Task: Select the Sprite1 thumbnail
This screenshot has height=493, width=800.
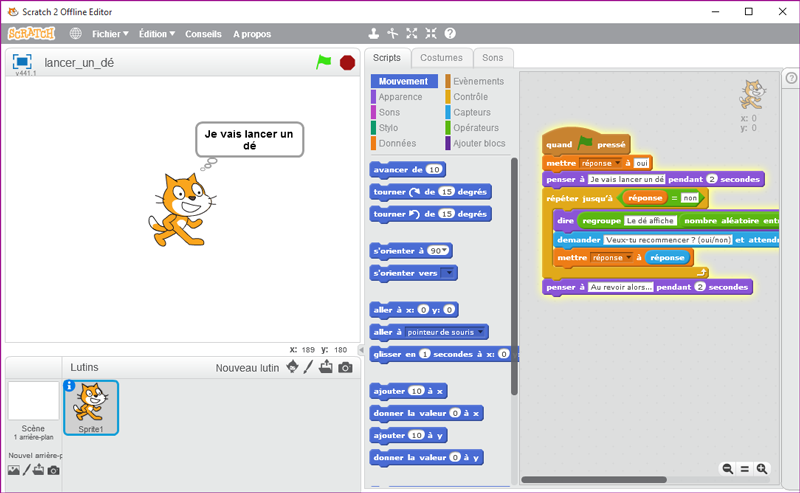Action: tap(91, 407)
